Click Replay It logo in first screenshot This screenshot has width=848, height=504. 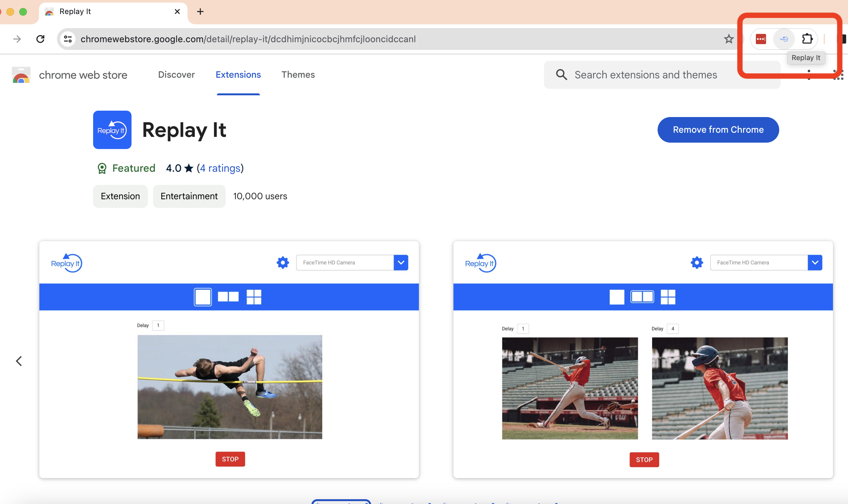coord(67,263)
